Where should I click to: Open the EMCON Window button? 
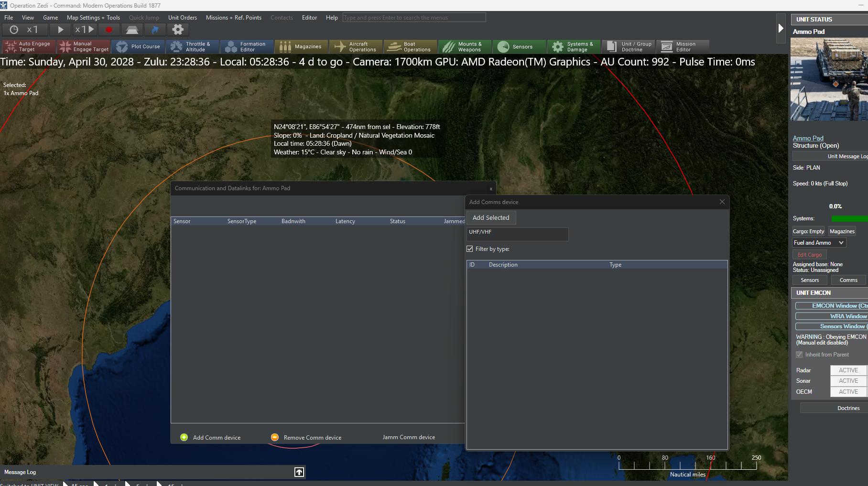(832, 306)
